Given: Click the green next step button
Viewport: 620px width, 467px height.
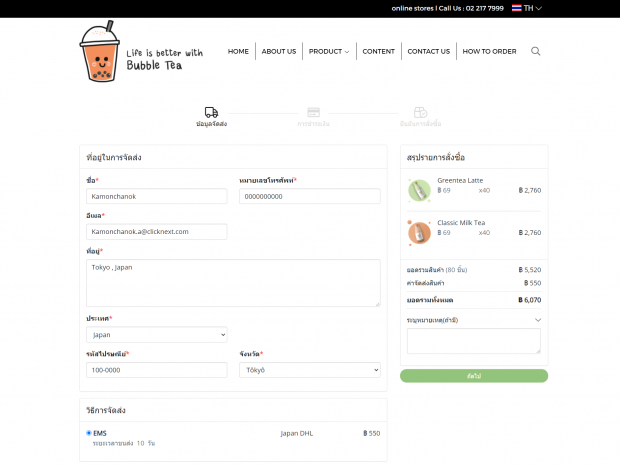Looking at the screenshot, I should (x=474, y=376).
